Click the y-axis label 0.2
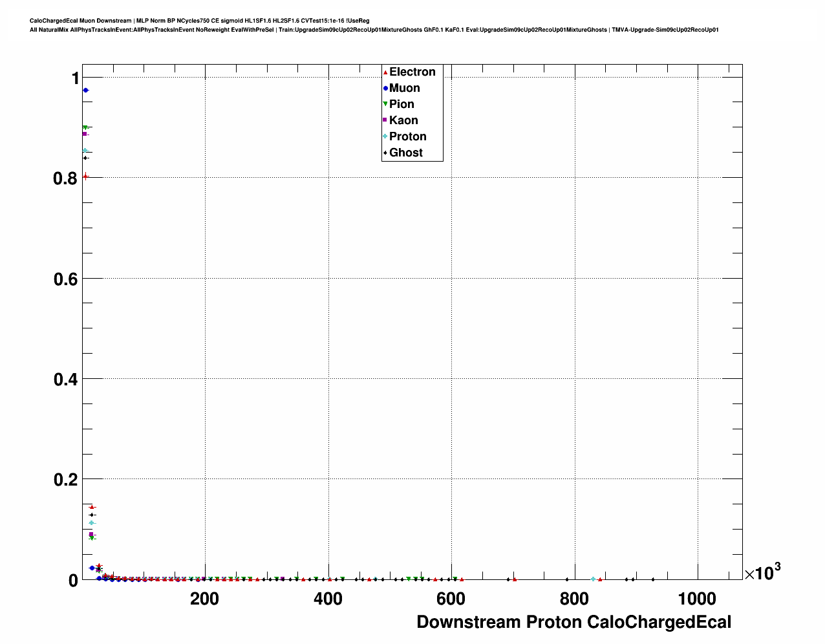 pos(65,480)
